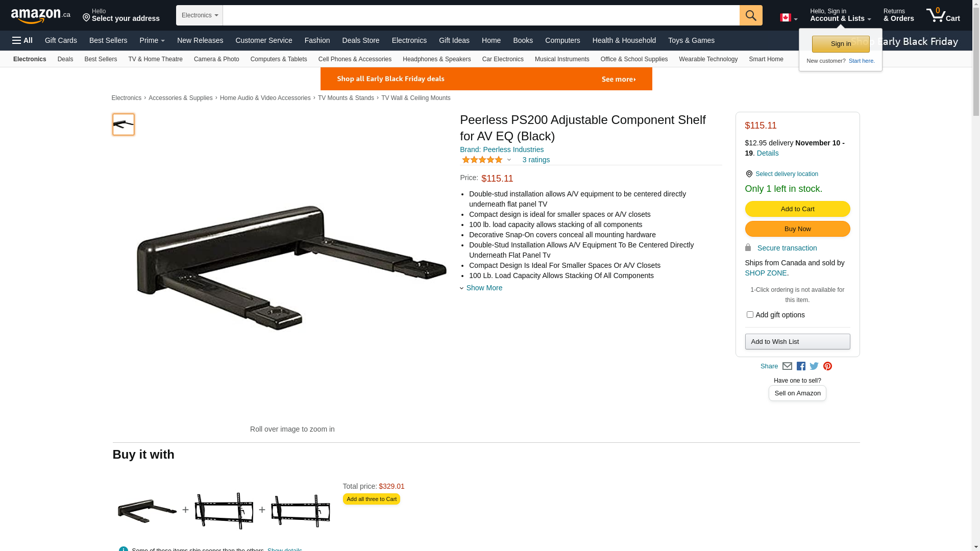Screen dimensions: 980x551
Task: Open Electronics search category dropdown
Action: click(200, 15)
